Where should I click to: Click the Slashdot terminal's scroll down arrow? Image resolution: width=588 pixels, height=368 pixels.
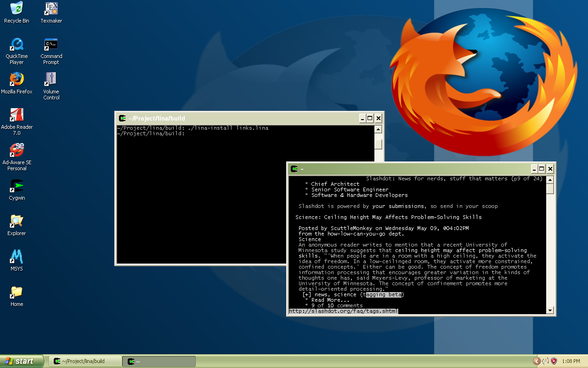tap(550, 310)
